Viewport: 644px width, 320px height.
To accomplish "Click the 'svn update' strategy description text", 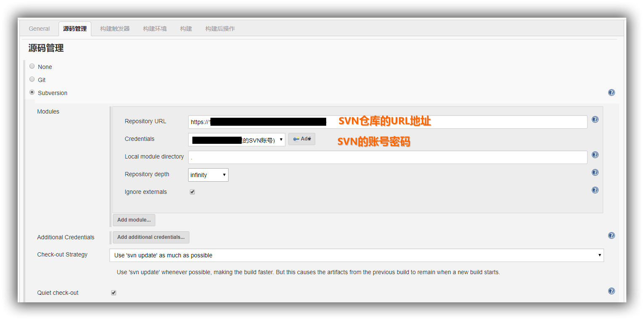I will pos(308,272).
